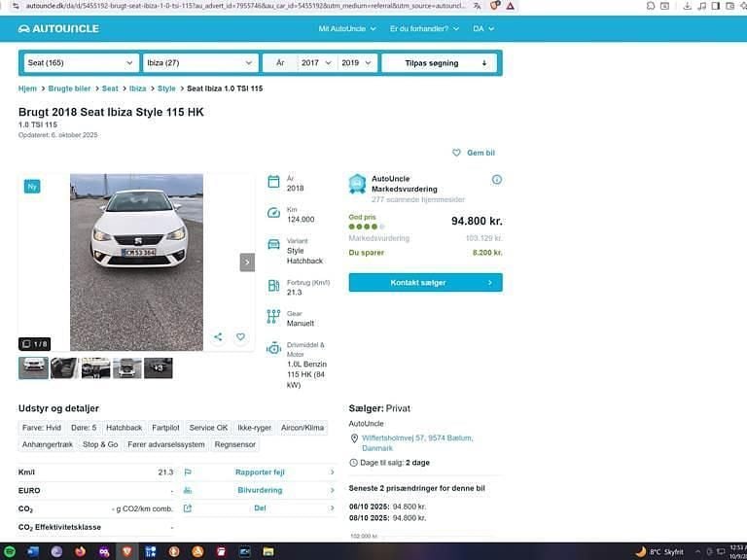Select the third thumbnail showing the dashboard

pyautogui.click(x=95, y=368)
